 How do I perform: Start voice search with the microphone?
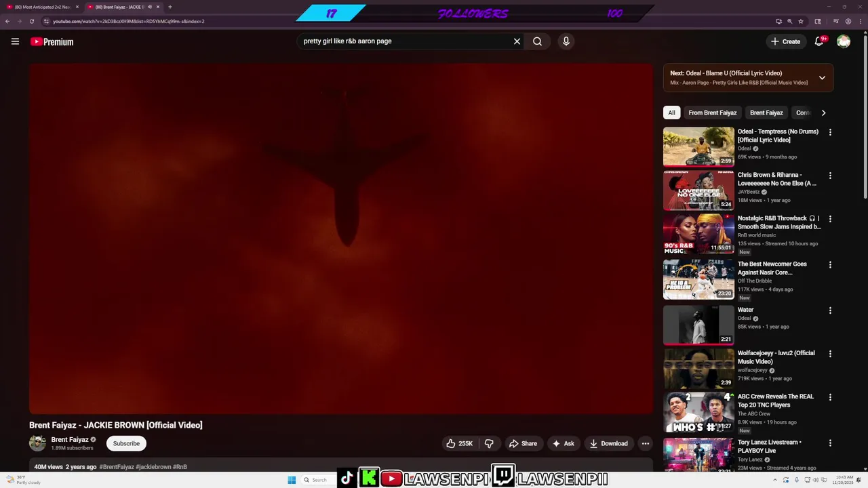click(x=566, y=41)
